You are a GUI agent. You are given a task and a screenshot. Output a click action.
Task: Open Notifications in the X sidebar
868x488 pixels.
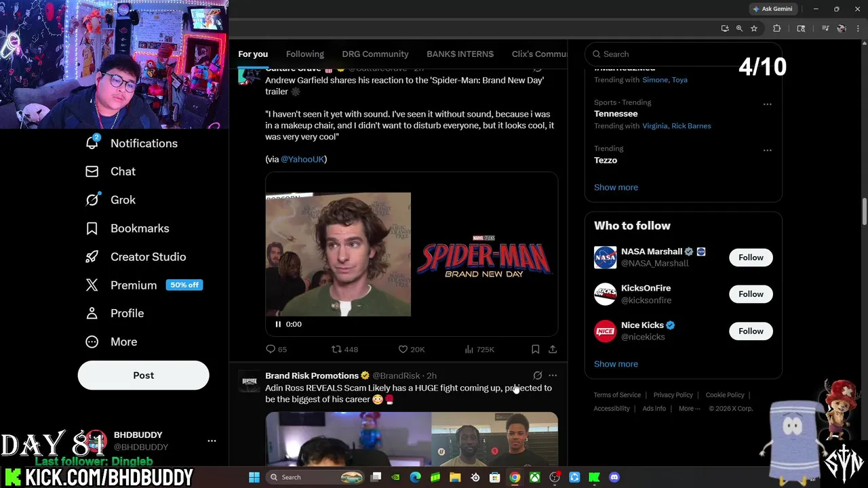[132, 143]
